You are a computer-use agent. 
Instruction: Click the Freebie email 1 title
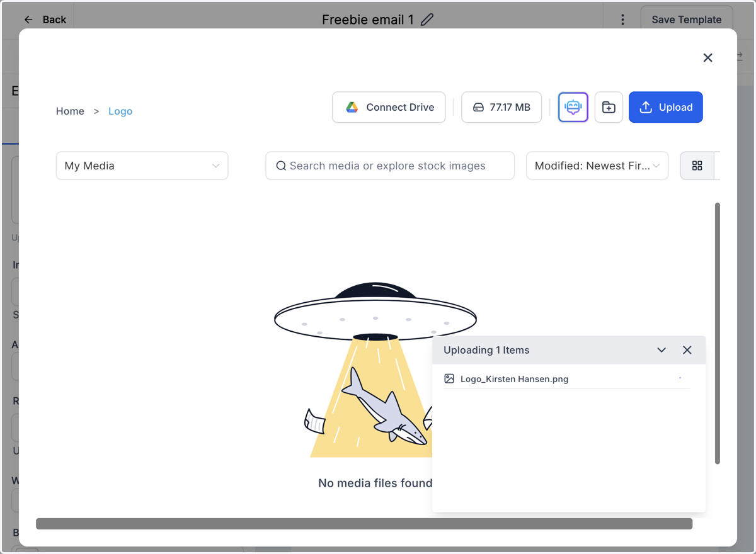point(368,20)
